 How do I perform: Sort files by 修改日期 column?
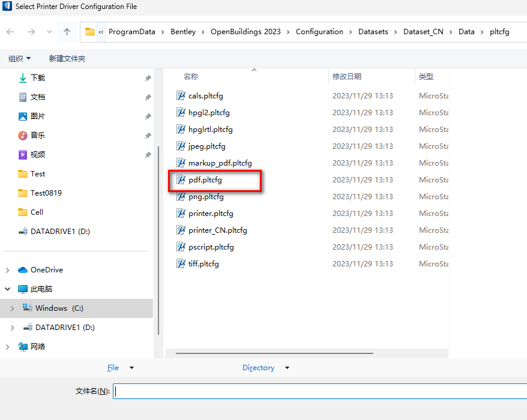pos(347,77)
